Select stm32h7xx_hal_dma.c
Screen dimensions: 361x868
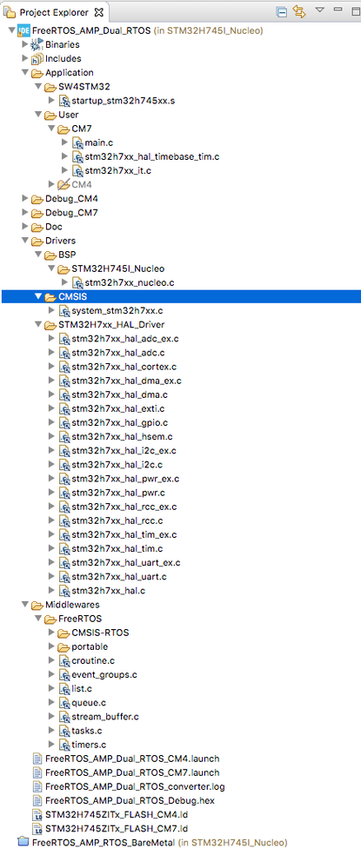[120, 394]
